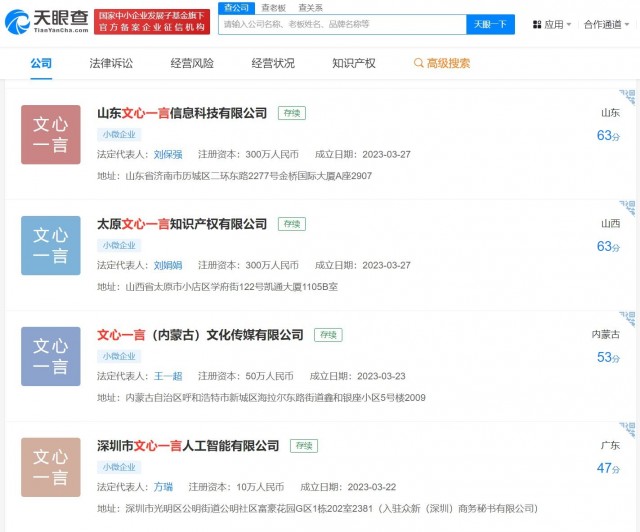
Task: Switch to the 知识产权 tab
Action: [x=353, y=63]
